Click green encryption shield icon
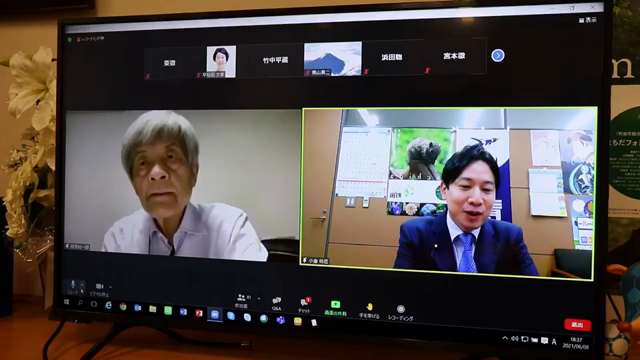 (70, 40)
